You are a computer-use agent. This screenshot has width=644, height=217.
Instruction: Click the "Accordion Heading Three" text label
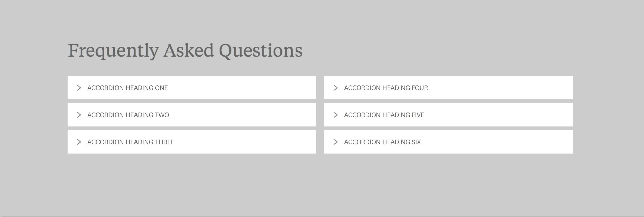pos(131,142)
